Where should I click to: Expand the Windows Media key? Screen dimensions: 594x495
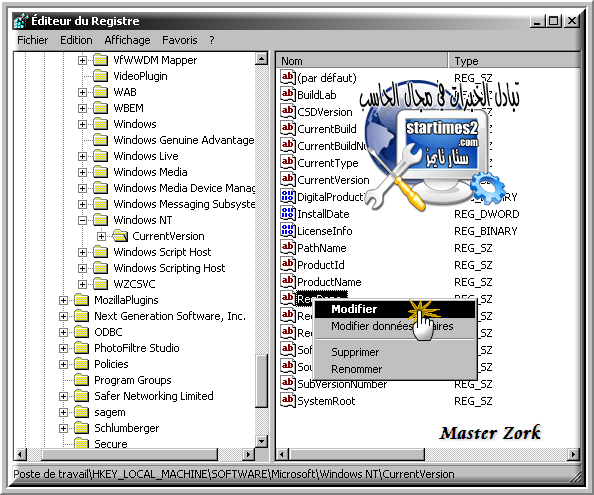[82, 172]
